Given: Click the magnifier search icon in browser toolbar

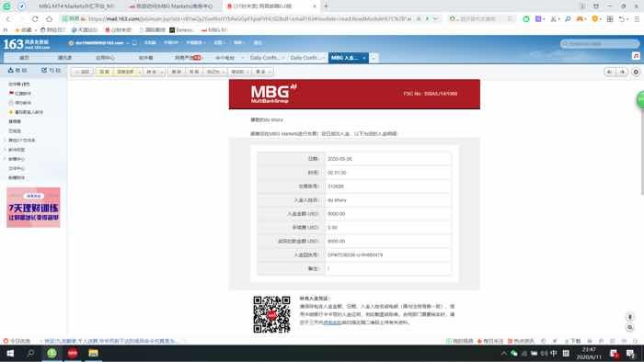Looking at the screenshot, I should pyautogui.click(x=568, y=19).
